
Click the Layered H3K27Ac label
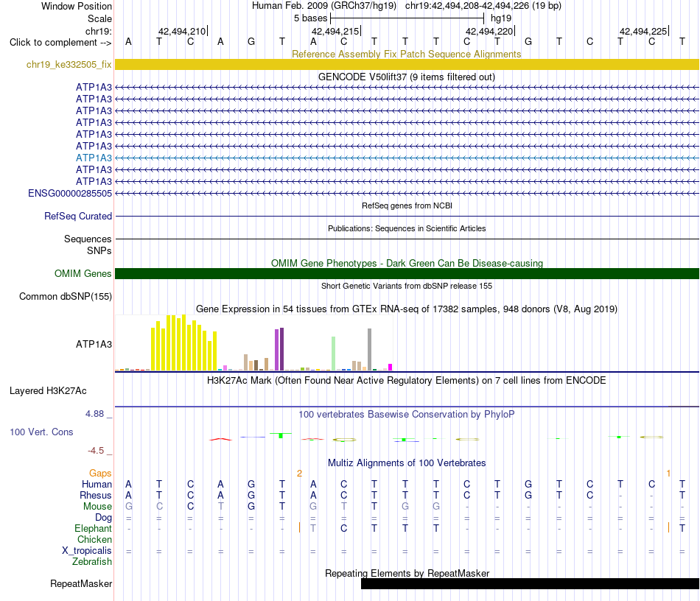coord(48,390)
